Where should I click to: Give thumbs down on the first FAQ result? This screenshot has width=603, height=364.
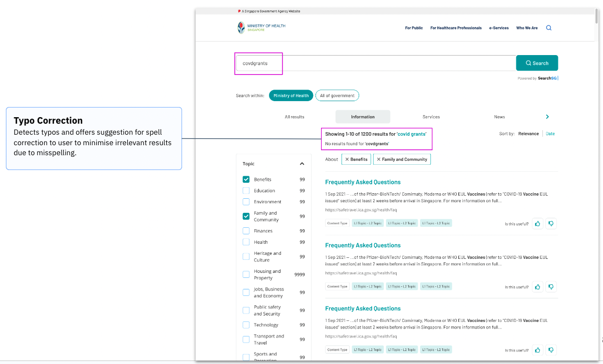551,223
